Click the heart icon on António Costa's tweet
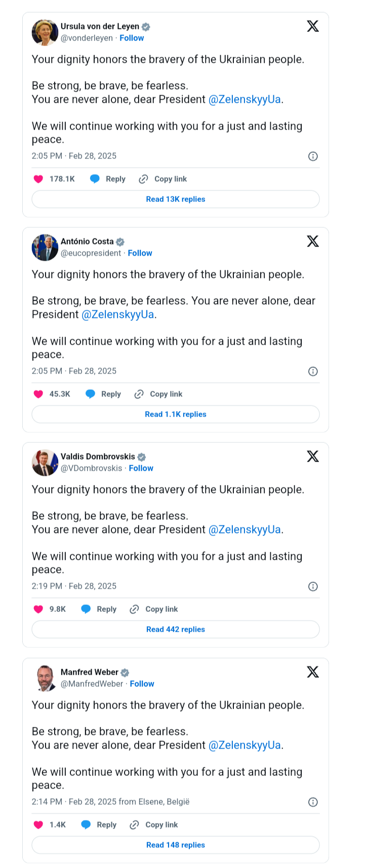367x868 pixels. click(x=38, y=394)
